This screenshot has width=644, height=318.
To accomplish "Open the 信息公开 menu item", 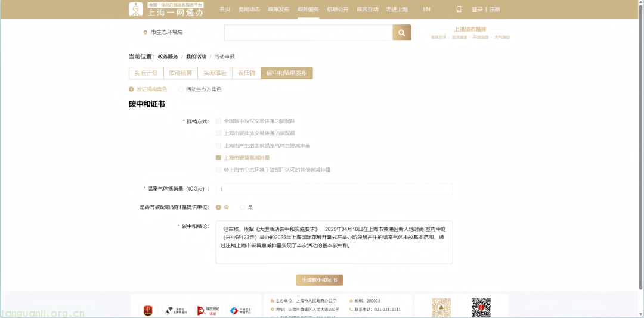I will pos(338,9).
